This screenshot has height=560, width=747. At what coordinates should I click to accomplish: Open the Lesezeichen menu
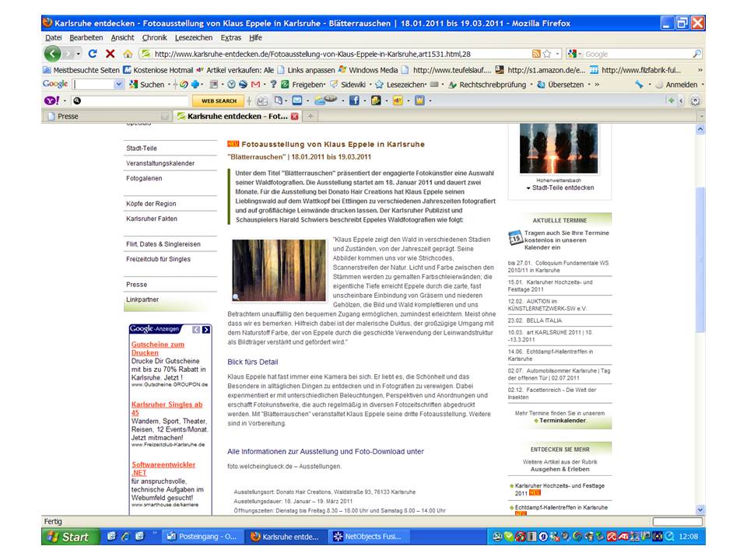tap(192, 37)
